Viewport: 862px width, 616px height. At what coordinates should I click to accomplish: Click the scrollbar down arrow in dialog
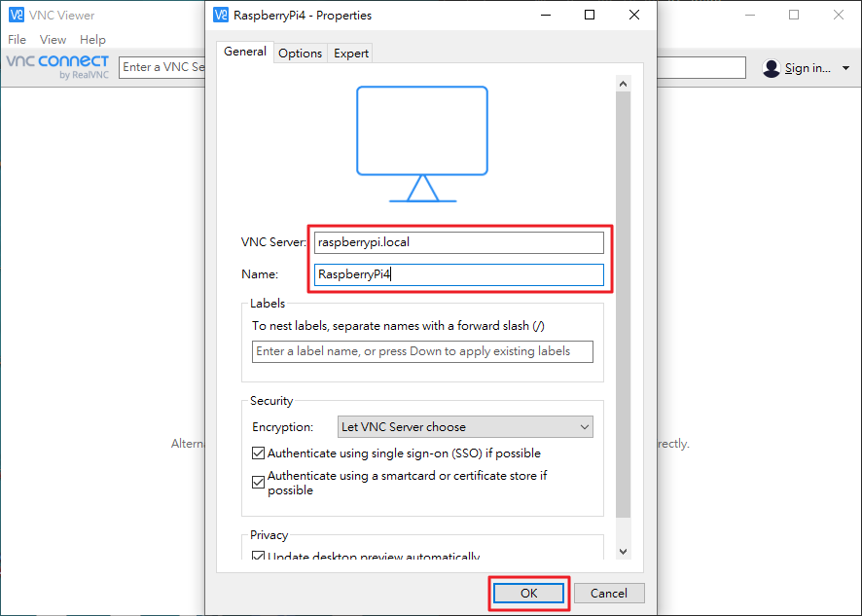click(x=623, y=551)
